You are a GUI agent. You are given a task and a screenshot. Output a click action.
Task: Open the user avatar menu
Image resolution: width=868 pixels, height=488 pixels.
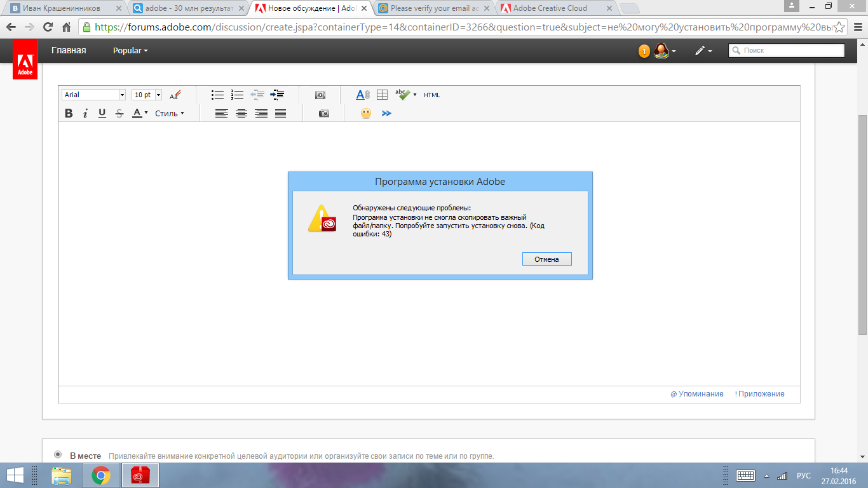tap(665, 51)
